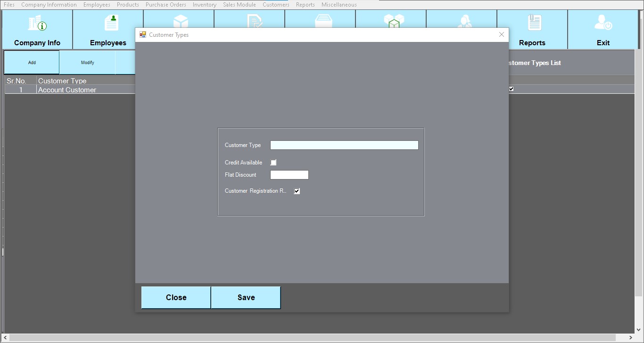Open the Reports toolbar icon
Image resolution: width=644 pixels, height=343 pixels.
pos(534,24)
